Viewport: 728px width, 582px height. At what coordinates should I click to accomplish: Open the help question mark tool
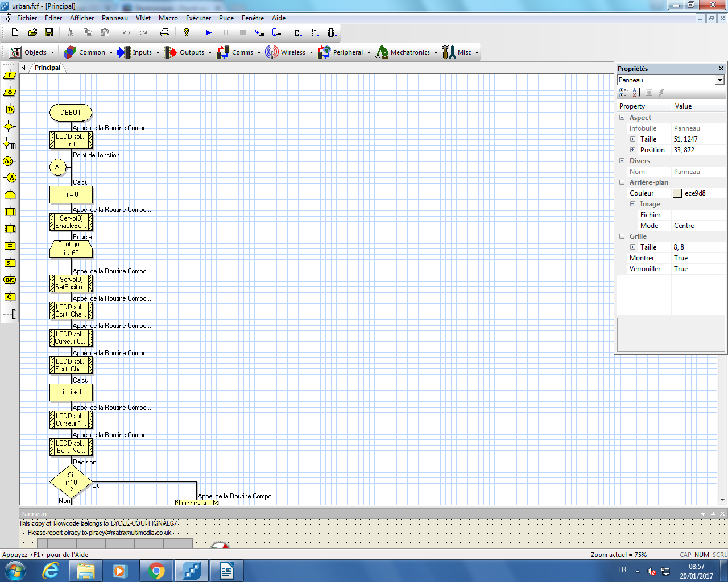coord(187,32)
